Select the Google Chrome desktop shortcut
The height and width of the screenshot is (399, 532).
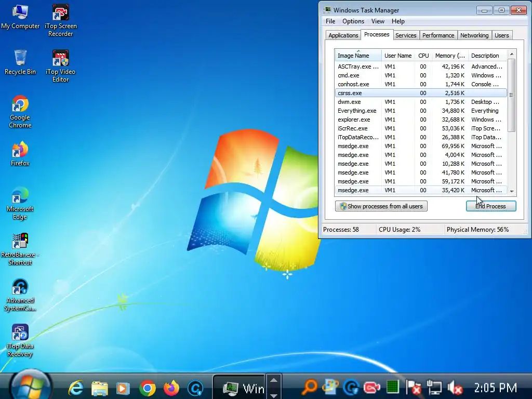(20, 112)
